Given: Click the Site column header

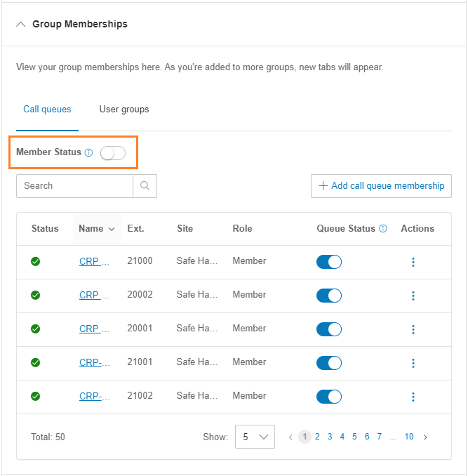Looking at the screenshot, I should click(185, 229).
